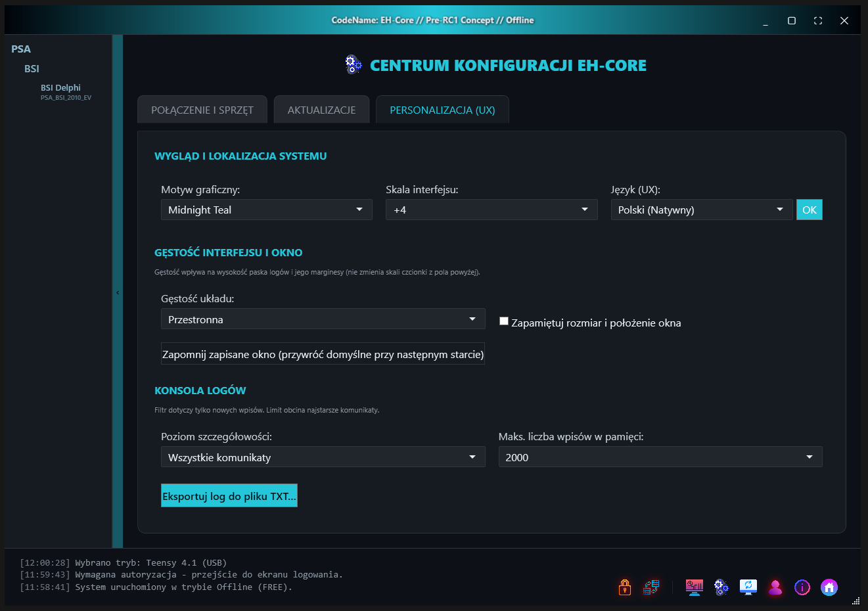The height and width of the screenshot is (611, 868).
Task: Click the resize grip in the window corner
Action: (x=856, y=600)
